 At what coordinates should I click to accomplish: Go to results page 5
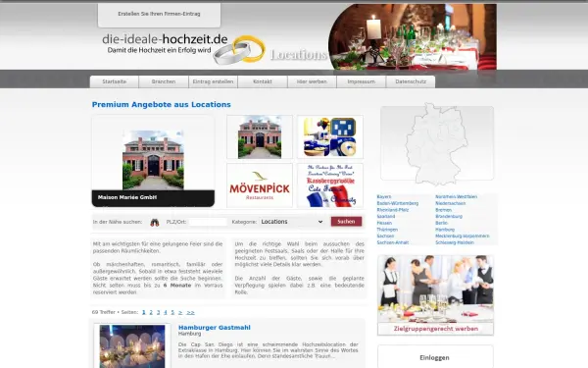point(172,312)
